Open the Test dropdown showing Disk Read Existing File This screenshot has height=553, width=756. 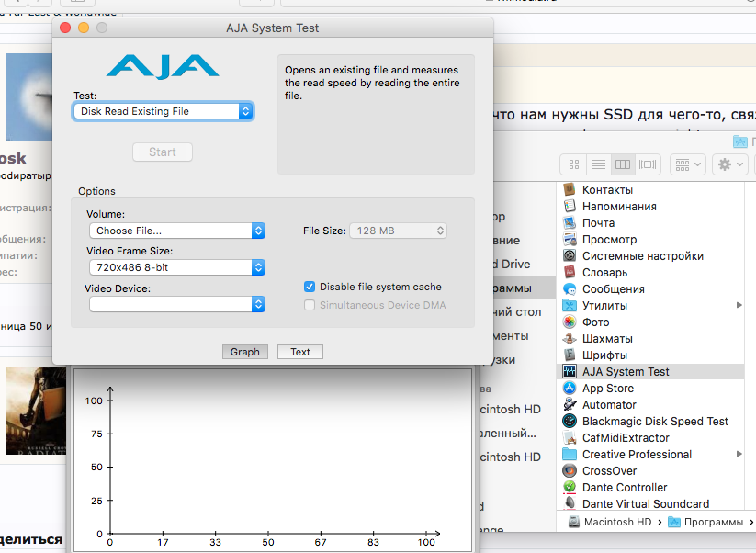[163, 111]
